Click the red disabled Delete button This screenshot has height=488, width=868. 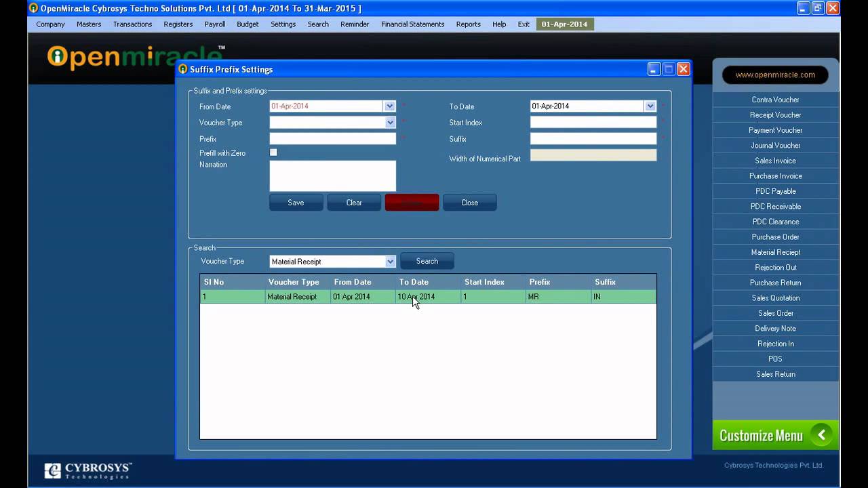tap(412, 203)
